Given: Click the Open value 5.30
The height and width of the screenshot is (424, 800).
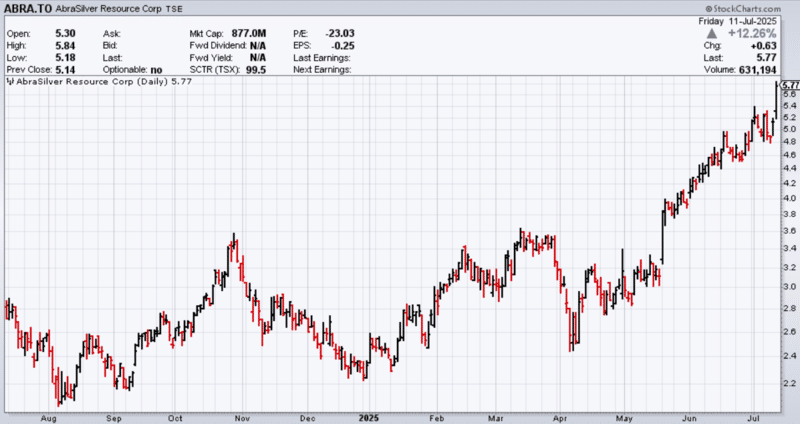Looking at the screenshot, I should click(x=65, y=33).
